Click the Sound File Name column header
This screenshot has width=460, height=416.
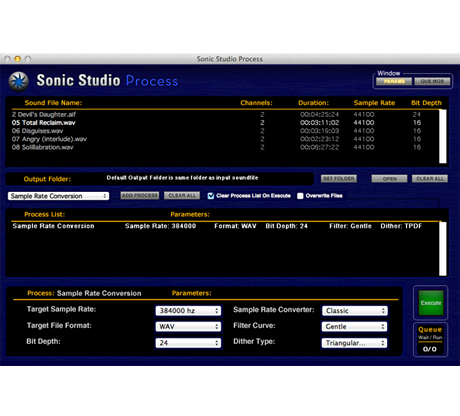pos(53,103)
